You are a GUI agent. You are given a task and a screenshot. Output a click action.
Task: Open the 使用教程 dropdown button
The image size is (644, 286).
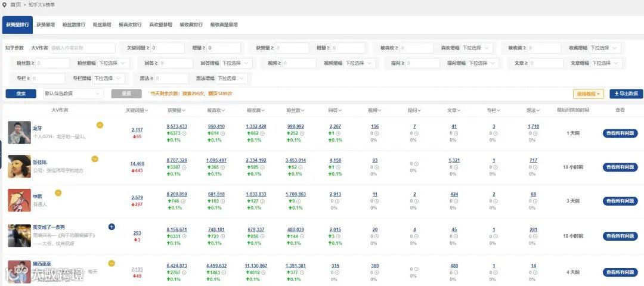point(589,94)
